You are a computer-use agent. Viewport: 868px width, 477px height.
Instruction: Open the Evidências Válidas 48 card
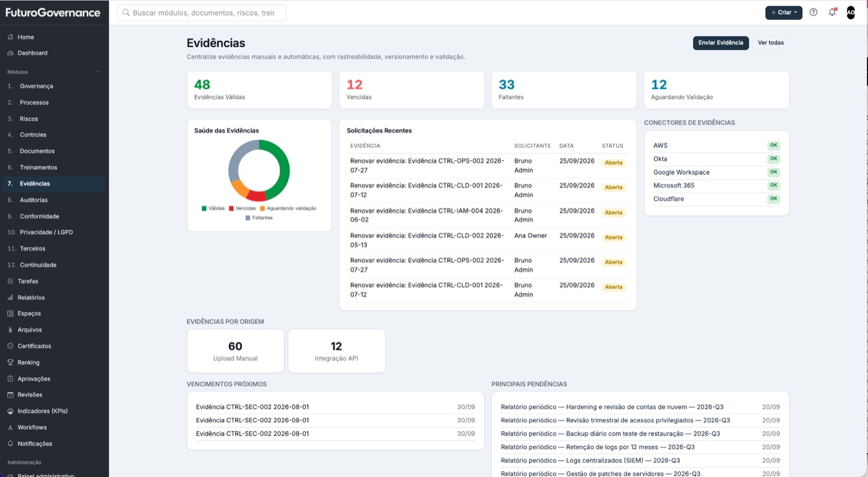259,90
